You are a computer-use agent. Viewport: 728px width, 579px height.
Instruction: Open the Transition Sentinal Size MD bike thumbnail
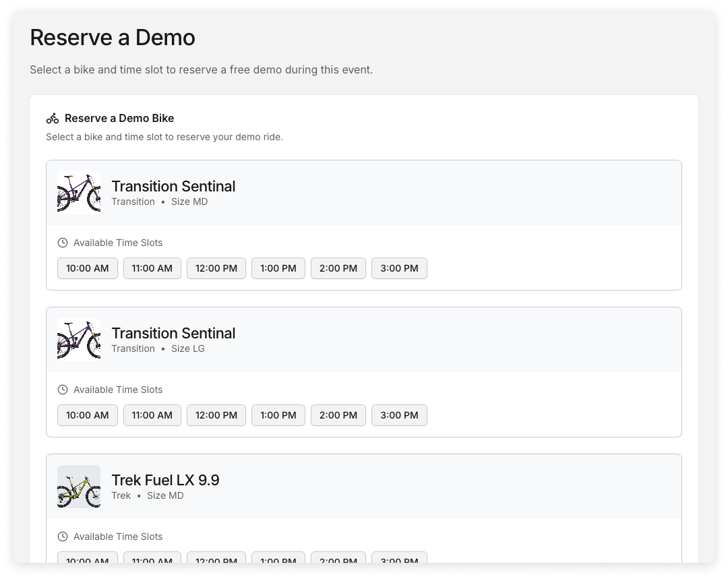point(79,193)
